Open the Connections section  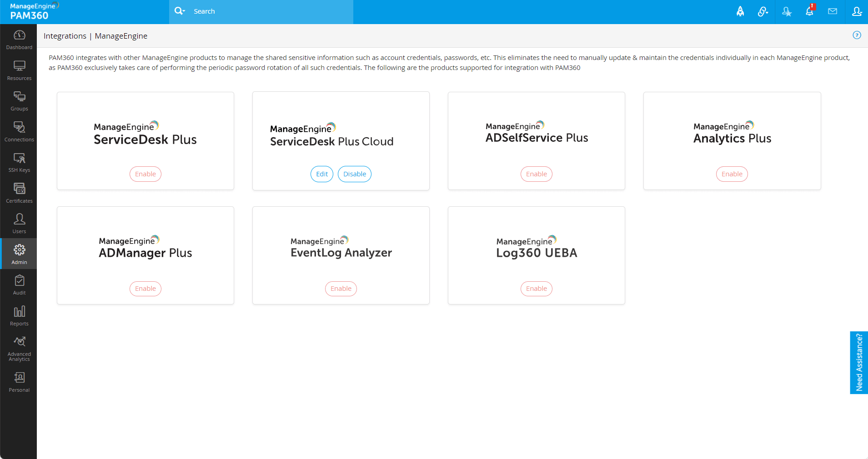pos(19,132)
